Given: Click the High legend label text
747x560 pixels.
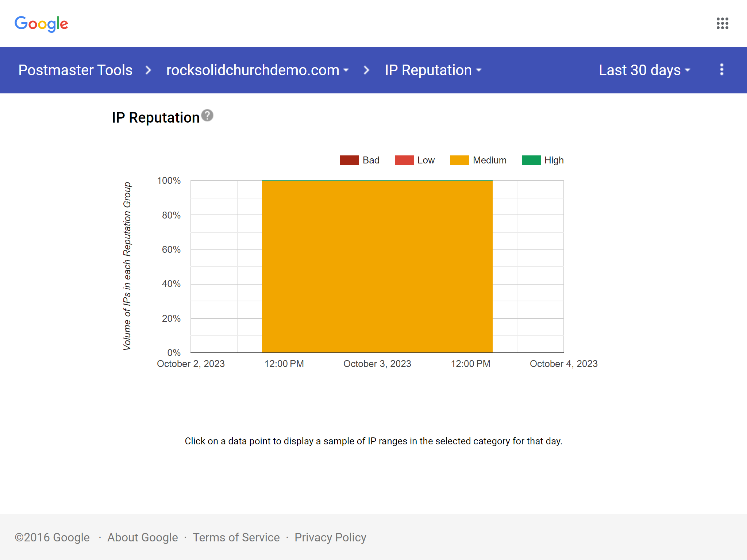Looking at the screenshot, I should pos(554,160).
